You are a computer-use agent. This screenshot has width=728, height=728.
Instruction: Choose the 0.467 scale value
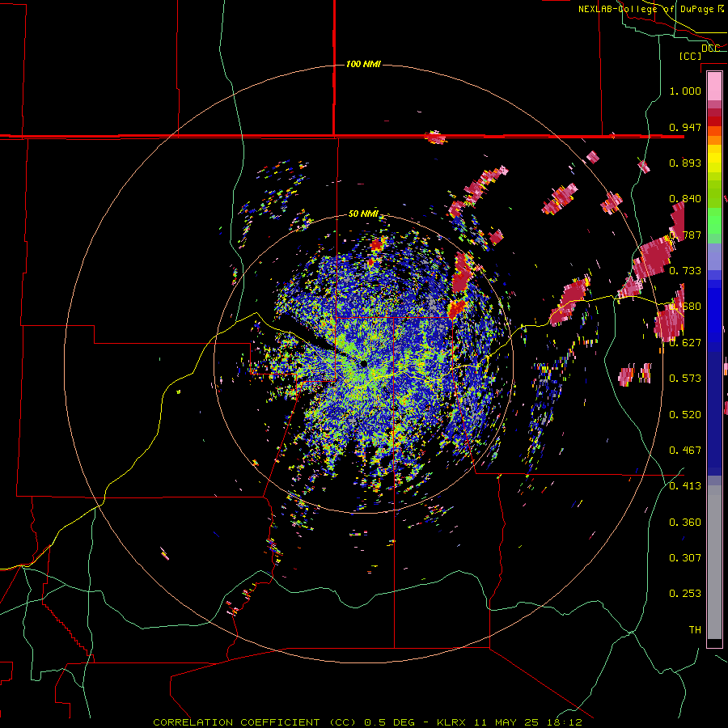pyautogui.click(x=685, y=451)
